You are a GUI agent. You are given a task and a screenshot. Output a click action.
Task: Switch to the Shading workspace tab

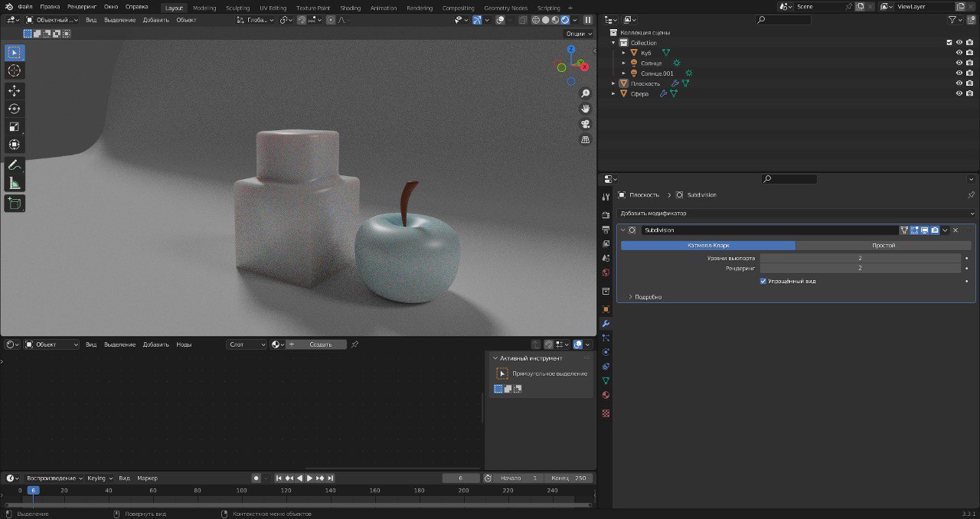[x=350, y=8]
